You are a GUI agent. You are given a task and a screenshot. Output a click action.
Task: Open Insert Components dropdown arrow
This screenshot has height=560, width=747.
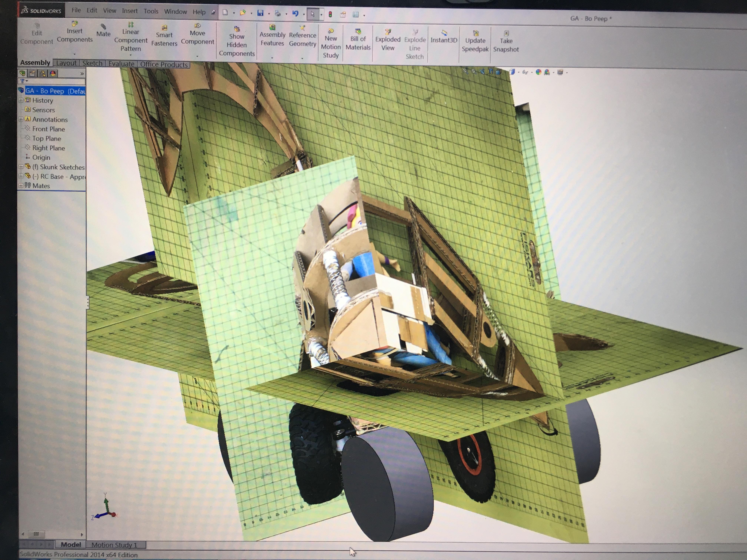75,54
